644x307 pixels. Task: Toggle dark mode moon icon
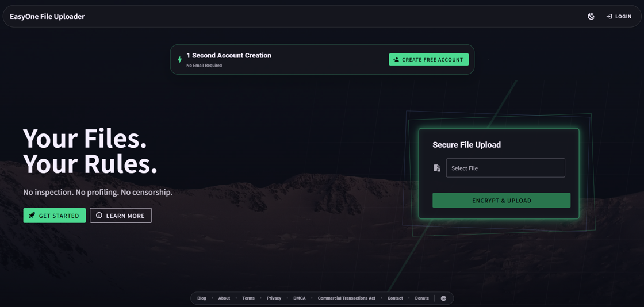tap(591, 17)
